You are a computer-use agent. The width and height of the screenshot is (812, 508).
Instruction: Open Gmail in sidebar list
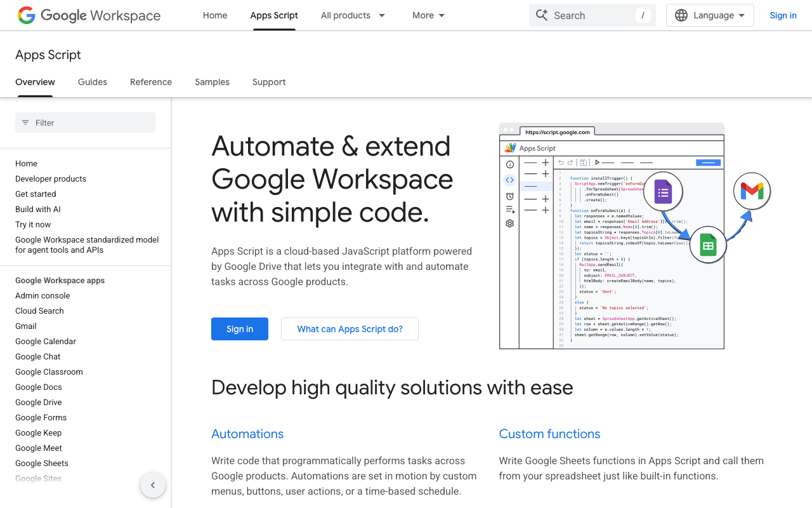tap(26, 326)
